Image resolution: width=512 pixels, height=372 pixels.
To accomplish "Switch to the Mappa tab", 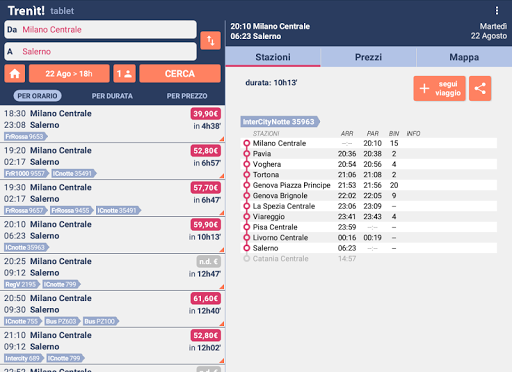I will (464, 57).
